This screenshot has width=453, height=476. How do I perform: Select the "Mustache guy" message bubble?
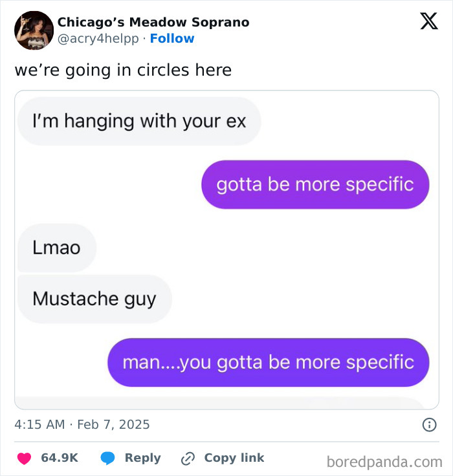(94, 299)
